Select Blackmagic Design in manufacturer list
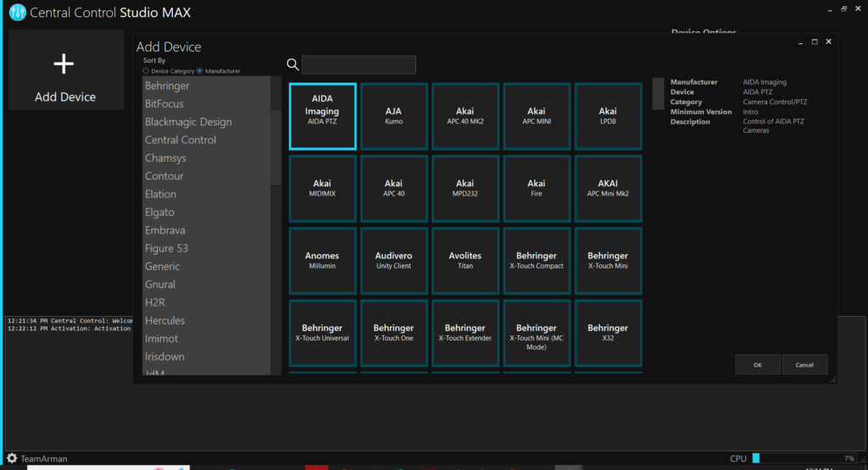 pyautogui.click(x=187, y=122)
